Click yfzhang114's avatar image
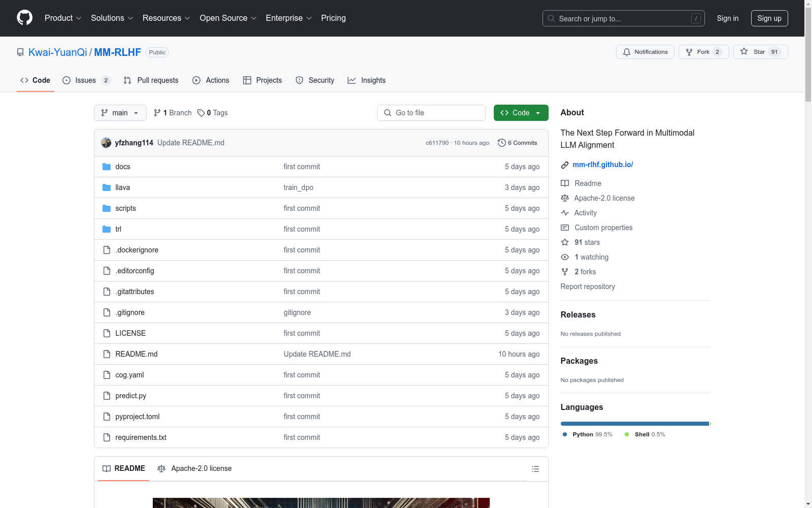The height and width of the screenshot is (508, 812). click(106, 143)
